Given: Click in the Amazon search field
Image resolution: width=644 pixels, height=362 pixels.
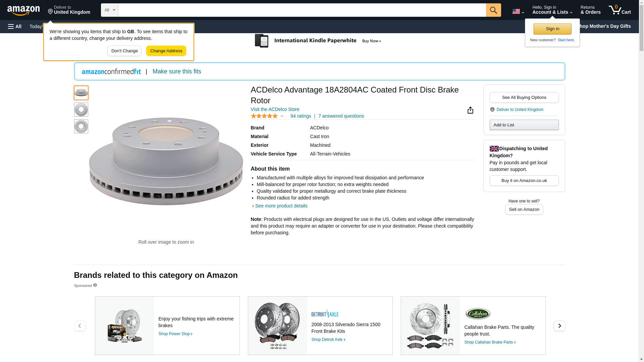Looking at the screenshot, I should (x=302, y=10).
